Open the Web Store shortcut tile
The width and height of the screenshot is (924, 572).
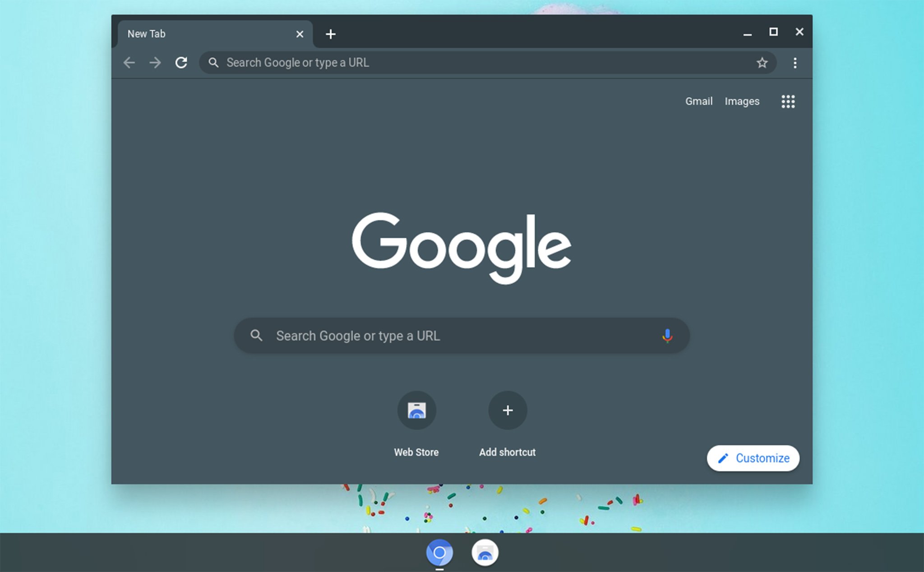pos(416,411)
